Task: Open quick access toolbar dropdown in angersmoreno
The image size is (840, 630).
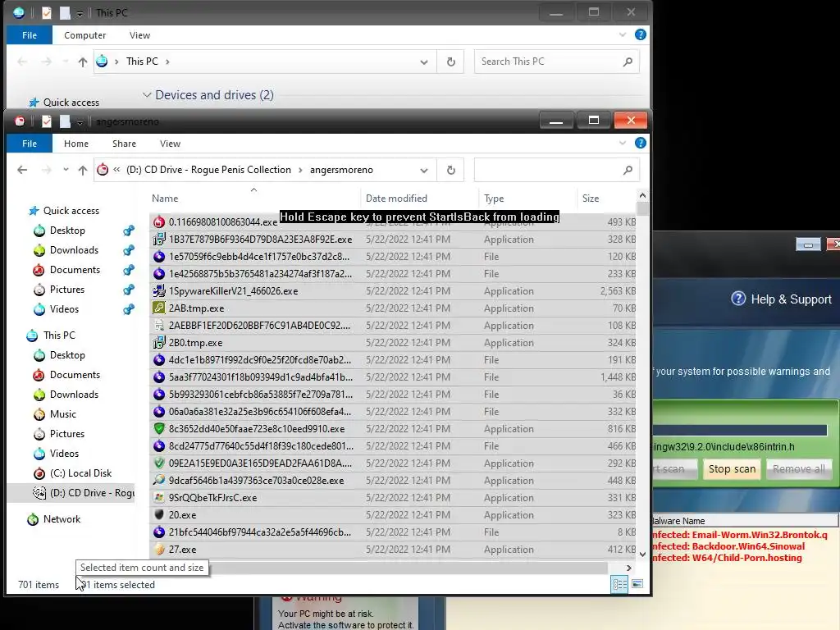Action: [80, 121]
